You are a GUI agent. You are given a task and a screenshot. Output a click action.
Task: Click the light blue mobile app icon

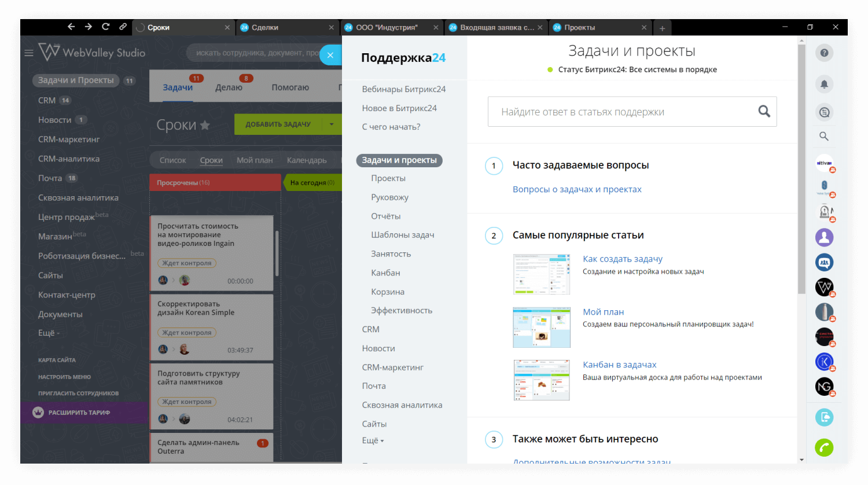point(824,417)
